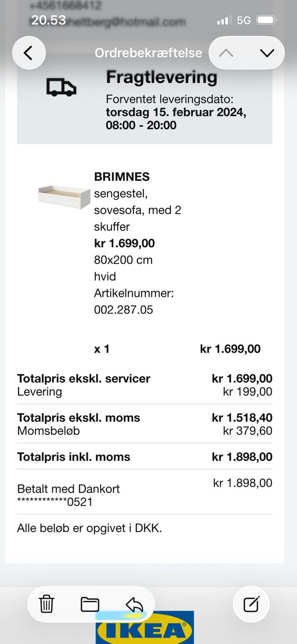297x644 pixels.
Task: Go to previous message with up chevron
Action: 226,53
